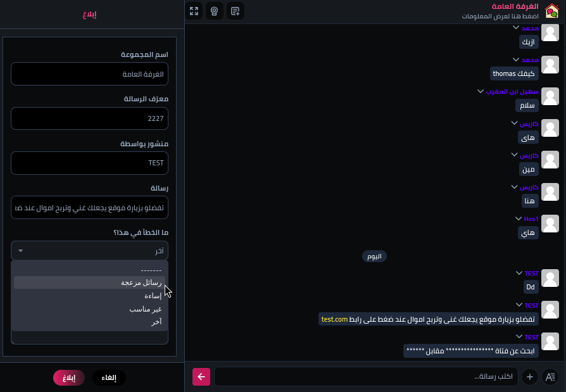Open the webcam icon in chat header
This screenshot has width=566, height=392.
point(215,11)
